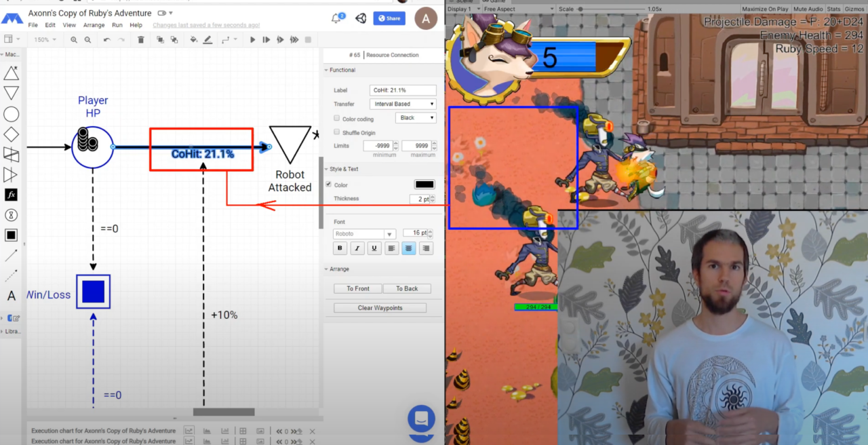Image resolution: width=868 pixels, height=445 pixels.
Task: Open the chat support bubble
Action: (421, 419)
